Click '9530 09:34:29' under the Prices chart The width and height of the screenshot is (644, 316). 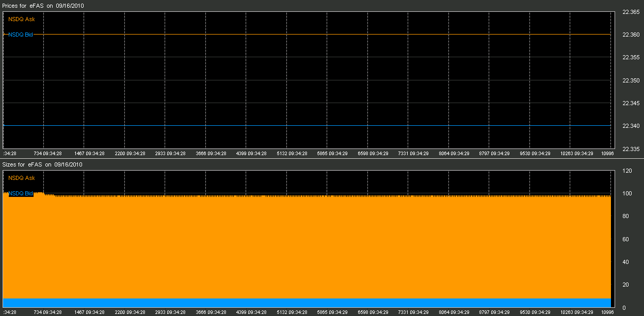click(x=535, y=154)
